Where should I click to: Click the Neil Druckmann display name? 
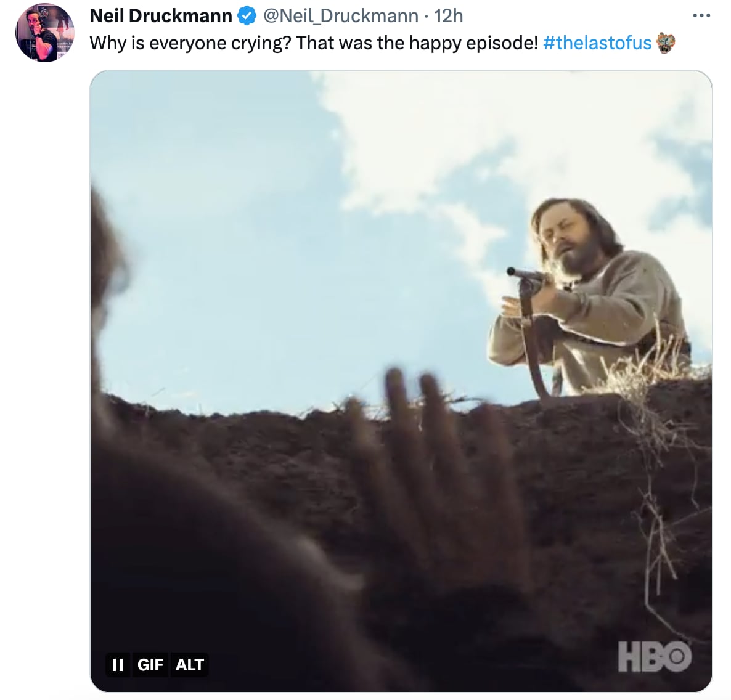point(161,15)
